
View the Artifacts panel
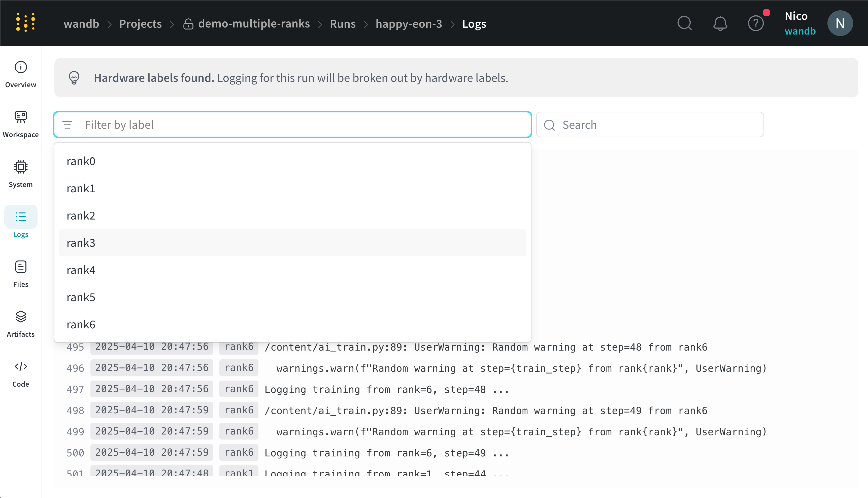[x=20, y=323]
